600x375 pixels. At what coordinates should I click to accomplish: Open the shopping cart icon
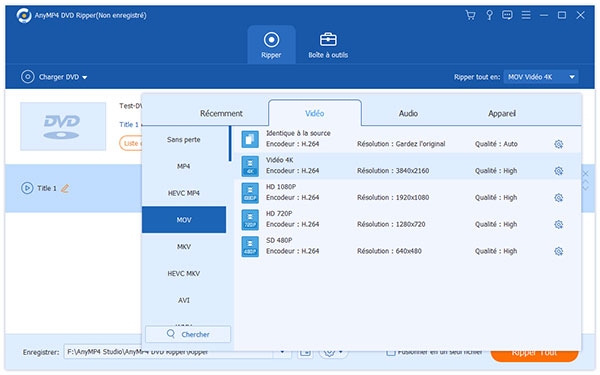coord(470,15)
